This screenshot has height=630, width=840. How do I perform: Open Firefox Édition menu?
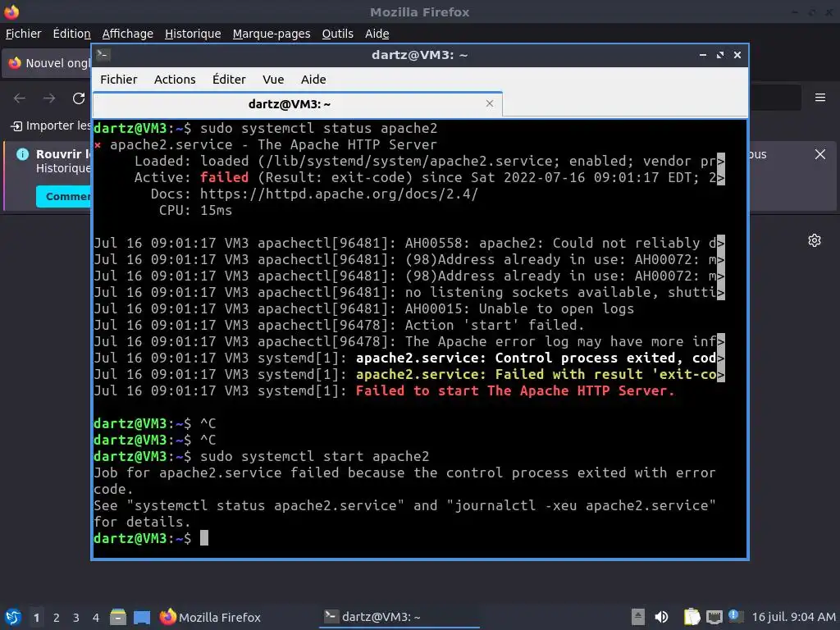(72, 34)
